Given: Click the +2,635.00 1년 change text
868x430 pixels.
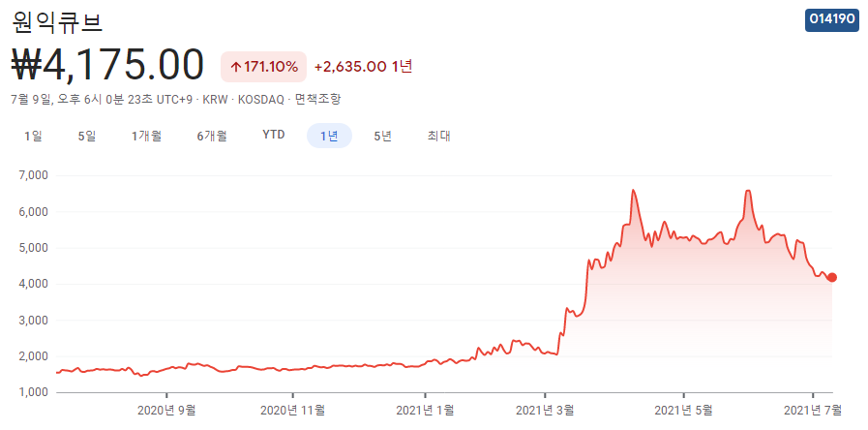Looking at the screenshot, I should point(364,67).
